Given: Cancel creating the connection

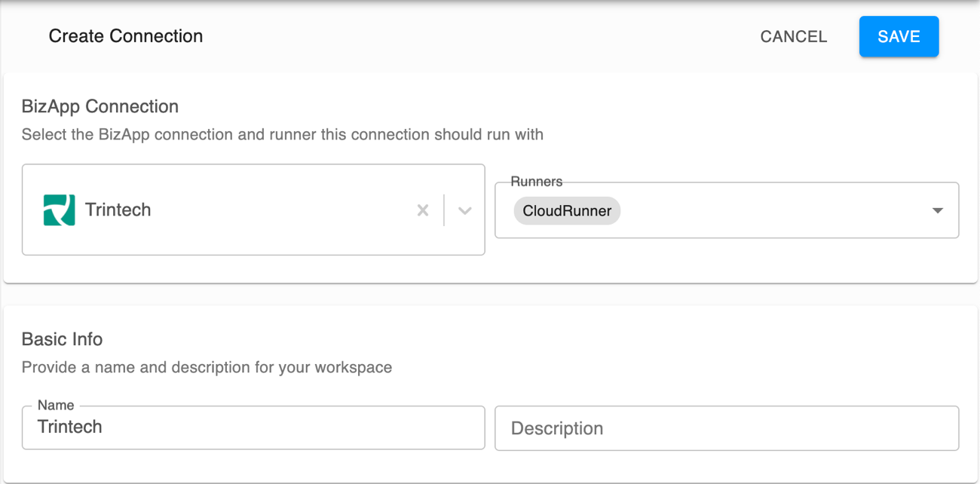Looking at the screenshot, I should (794, 36).
